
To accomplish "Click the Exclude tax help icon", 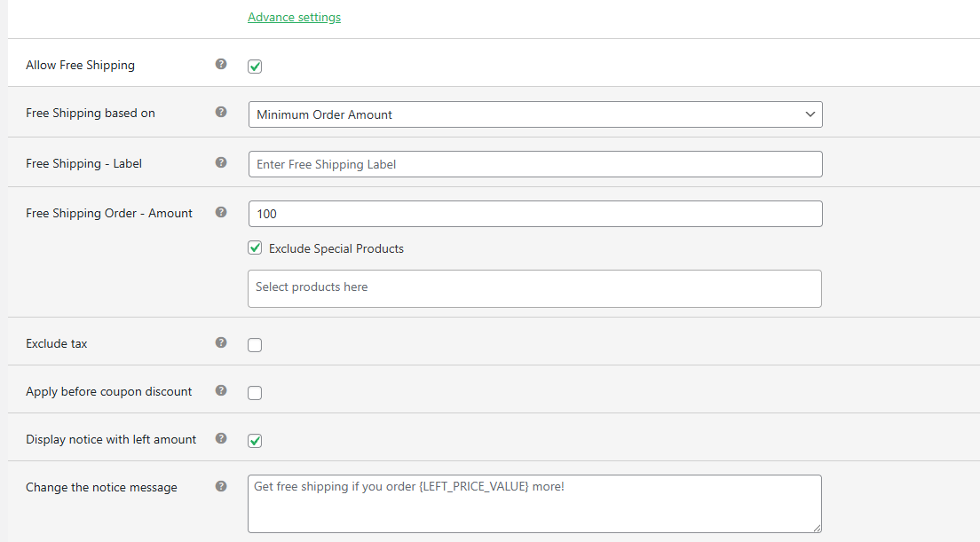I will pos(220,344).
